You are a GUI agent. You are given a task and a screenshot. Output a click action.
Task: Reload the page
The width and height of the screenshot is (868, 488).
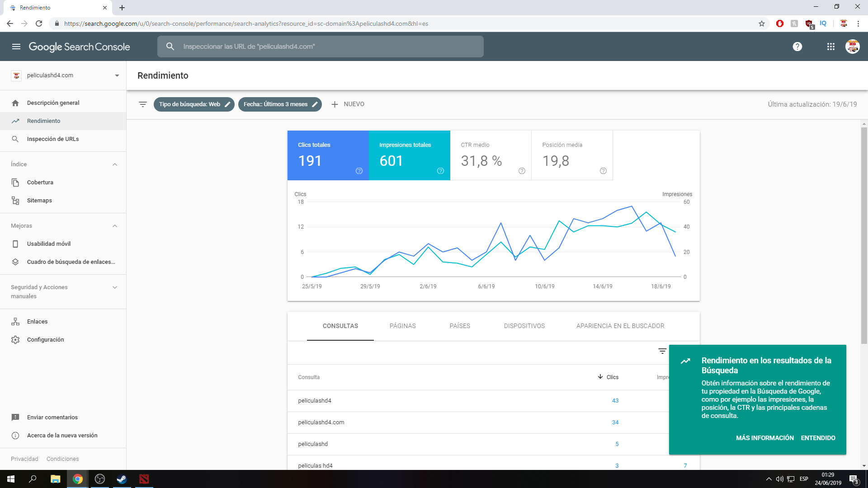coord(39,23)
